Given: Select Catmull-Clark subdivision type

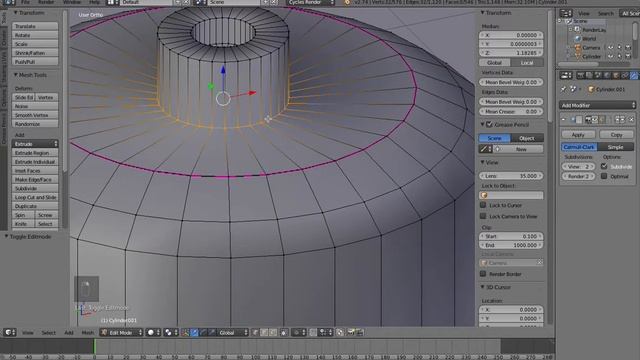Looking at the screenshot, I should coord(579,147).
